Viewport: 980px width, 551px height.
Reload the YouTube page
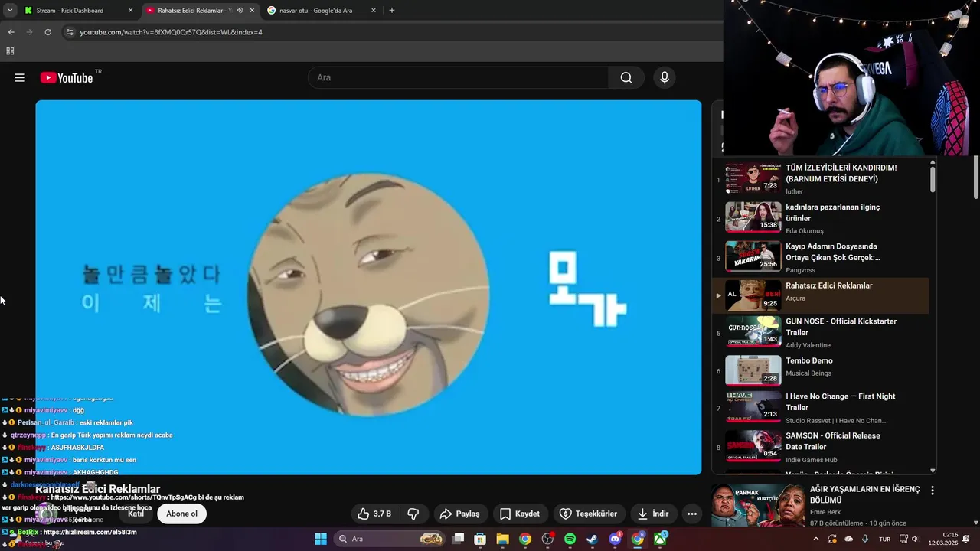(x=47, y=32)
